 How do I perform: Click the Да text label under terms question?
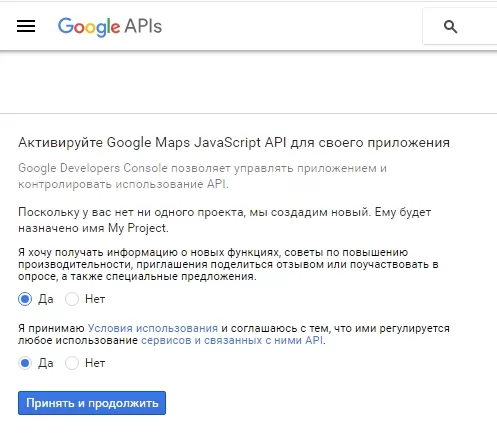(x=46, y=363)
